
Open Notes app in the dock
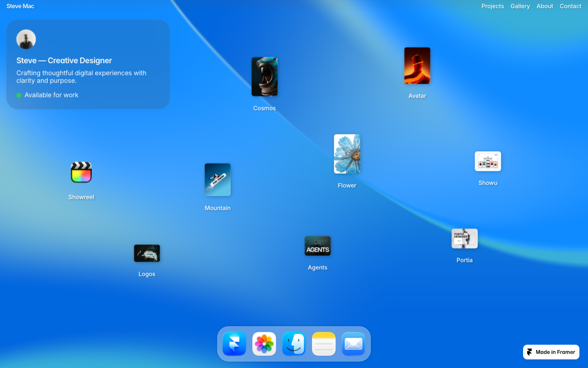(324, 344)
